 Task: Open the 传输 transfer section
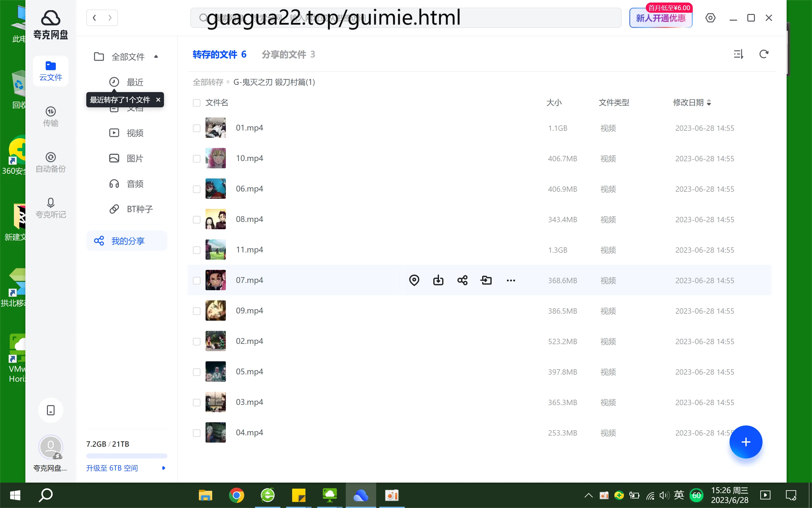tap(51, 117)
